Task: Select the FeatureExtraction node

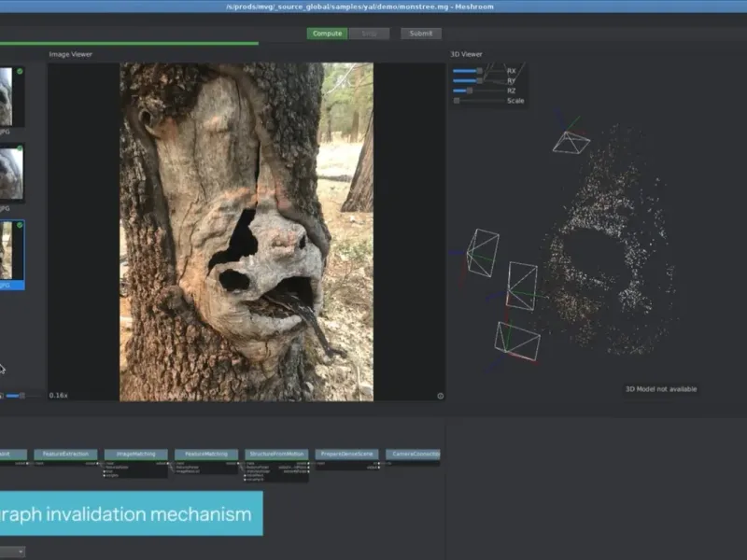Action: [x=65, y=454]
